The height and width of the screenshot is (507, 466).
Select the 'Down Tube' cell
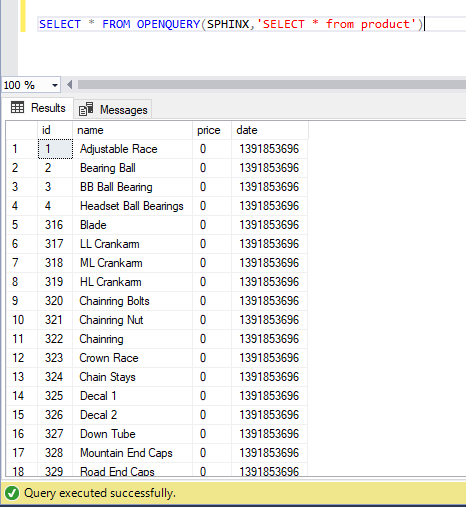pyautogui.click(x=132, y=434)
